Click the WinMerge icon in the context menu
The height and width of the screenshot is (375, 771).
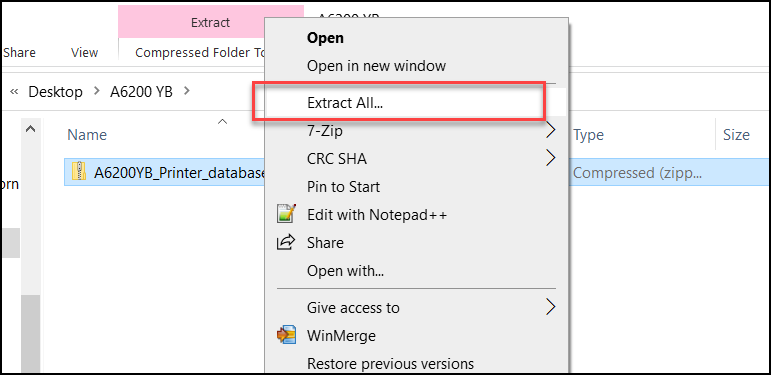286,335
